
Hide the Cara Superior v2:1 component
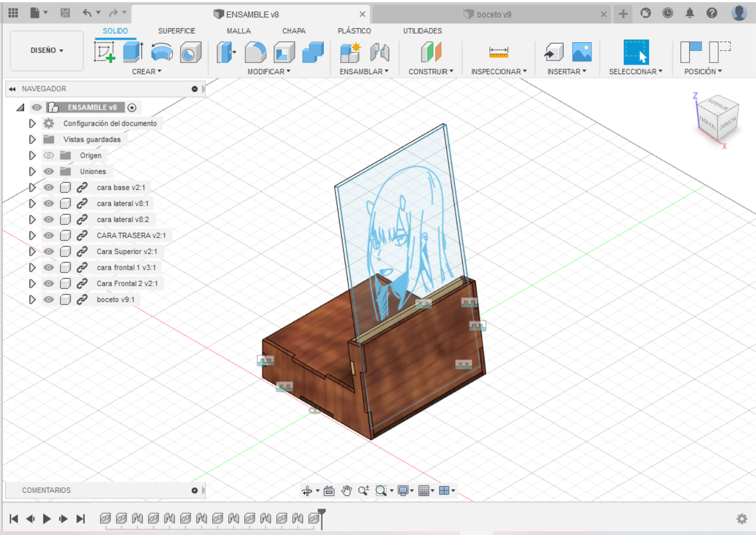coord(49,251)
